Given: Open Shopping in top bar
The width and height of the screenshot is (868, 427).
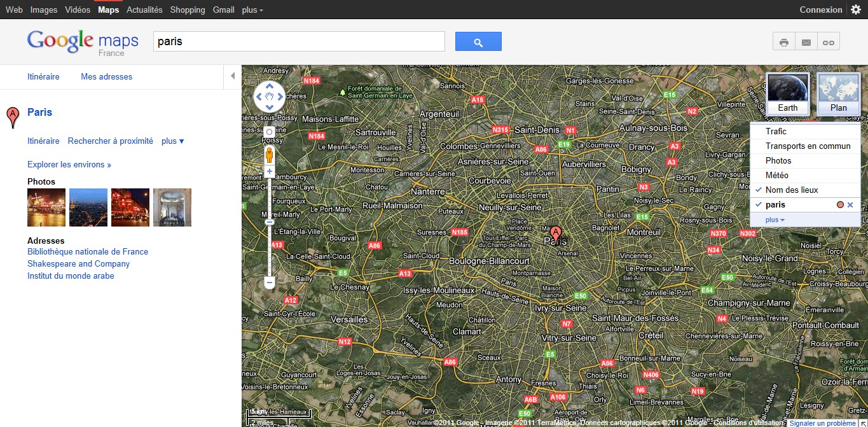Looking at the screenshot, I should [x=188, y=10].
